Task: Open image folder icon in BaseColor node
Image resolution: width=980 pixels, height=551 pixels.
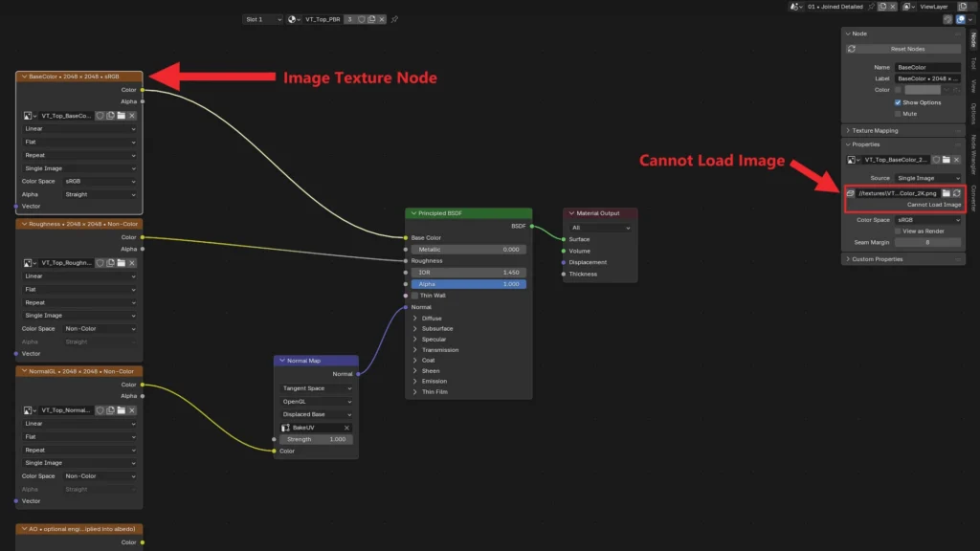Action: 122,116
